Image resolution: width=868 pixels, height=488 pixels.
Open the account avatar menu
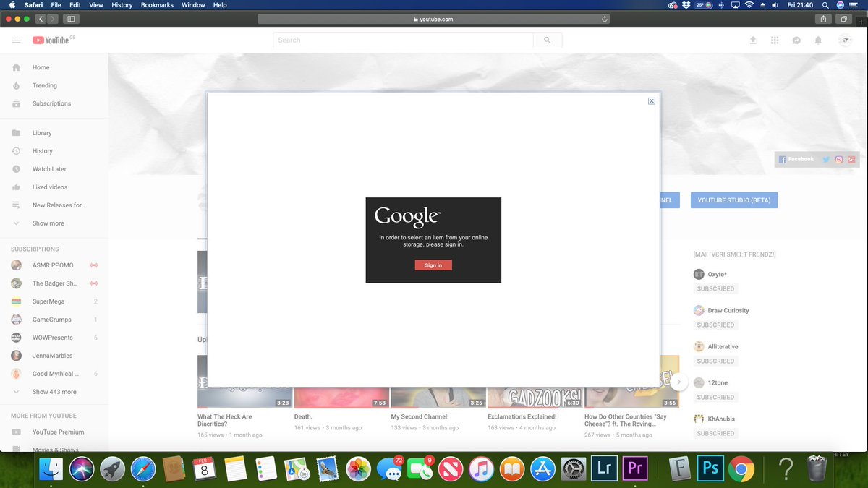pyautogui.click(x=845, y=40)
